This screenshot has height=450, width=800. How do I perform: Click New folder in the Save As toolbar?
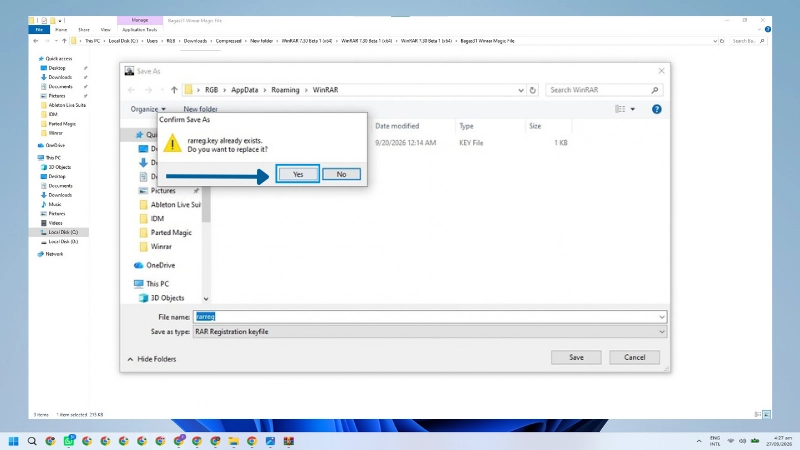coord(200,109)
